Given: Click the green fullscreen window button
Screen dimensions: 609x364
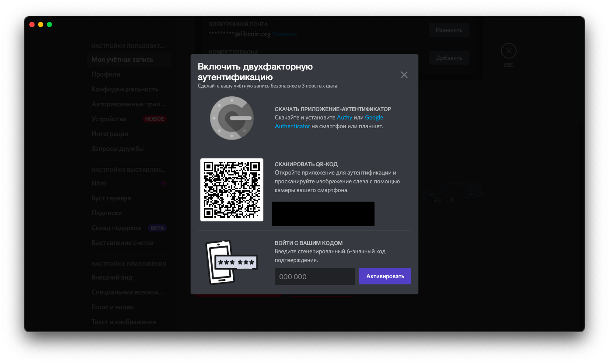Looking at the screenshot, I should pos(49,24).
